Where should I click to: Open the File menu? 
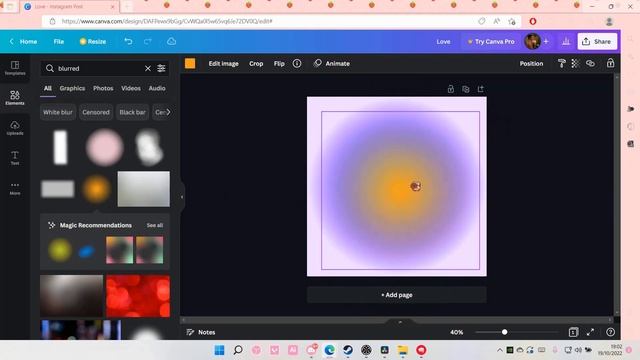[x=59, y=41]
